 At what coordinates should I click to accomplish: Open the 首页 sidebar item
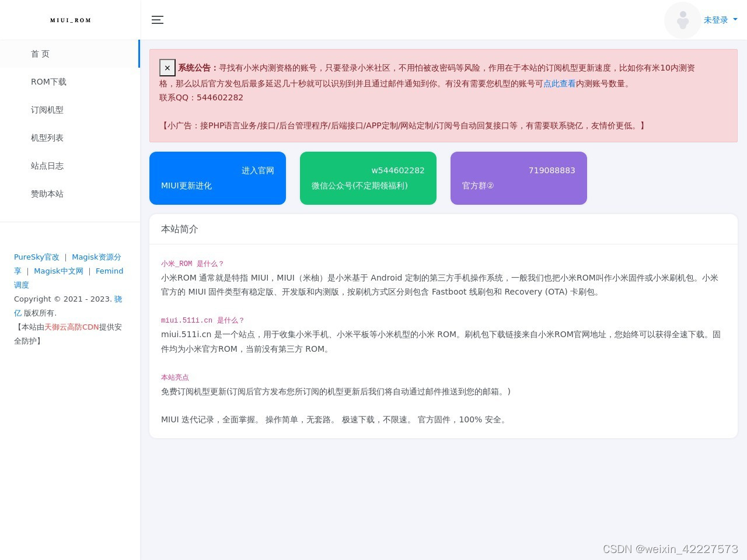click(70, 54)
